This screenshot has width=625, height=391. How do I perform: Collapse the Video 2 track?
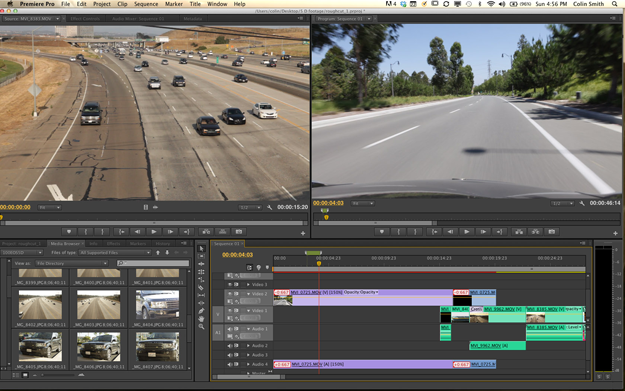(x=248, y=294)
